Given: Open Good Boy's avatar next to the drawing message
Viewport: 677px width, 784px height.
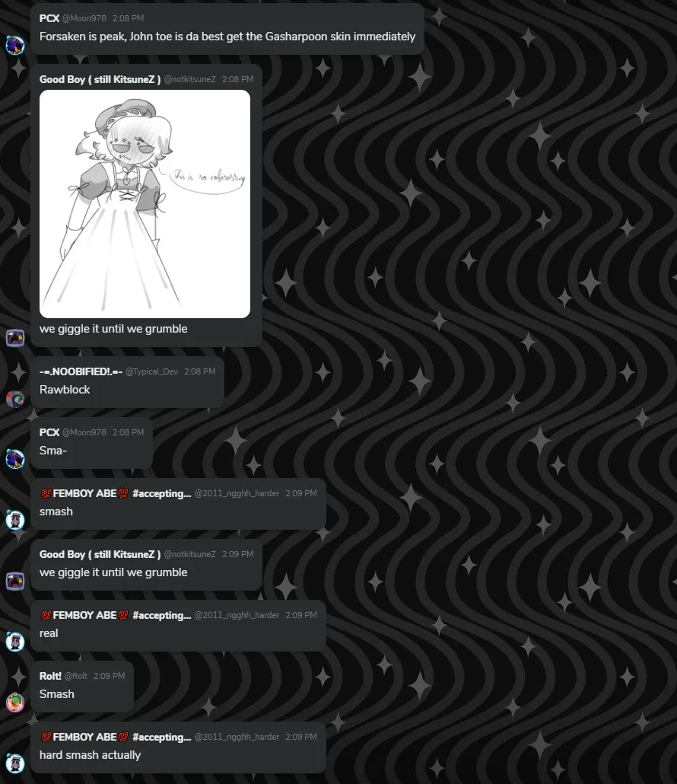Looking at the screenshot, I should click(x=15, y=337).
